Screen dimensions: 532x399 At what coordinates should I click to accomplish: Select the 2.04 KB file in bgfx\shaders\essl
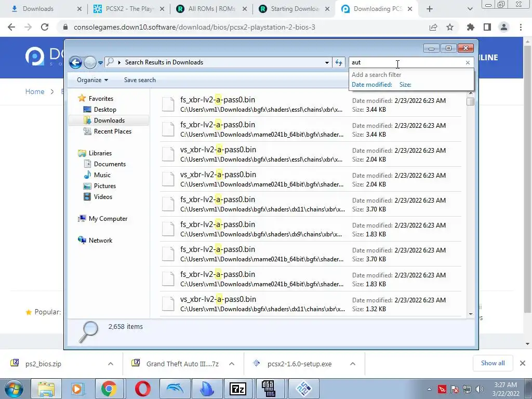click(x=311, y=154)
